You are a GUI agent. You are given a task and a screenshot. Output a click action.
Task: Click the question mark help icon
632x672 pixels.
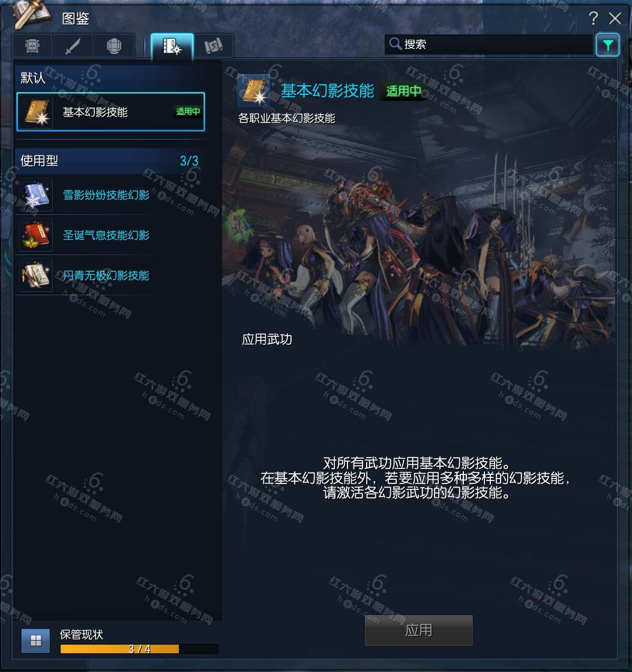tap(593, 18)
